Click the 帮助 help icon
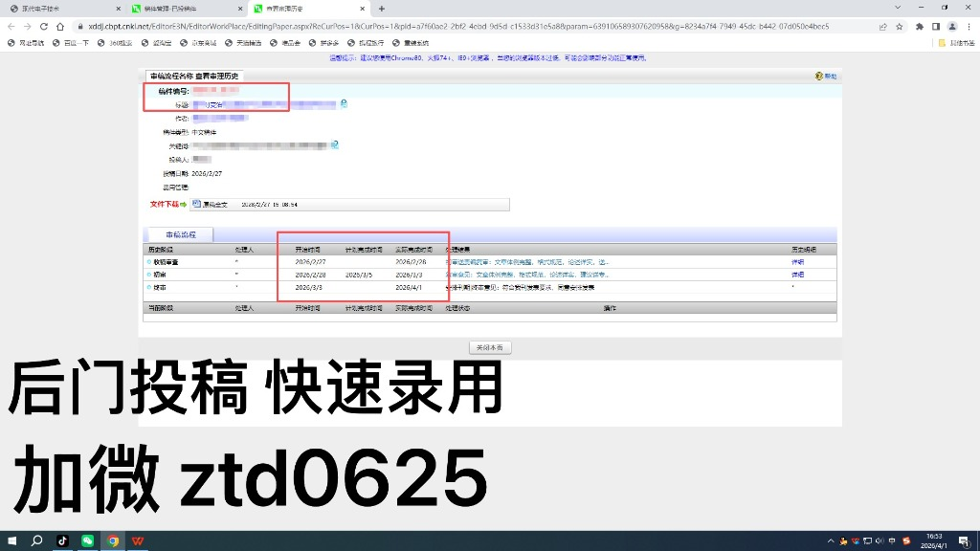The image size is (980, 551). click(x=819, y=76)
